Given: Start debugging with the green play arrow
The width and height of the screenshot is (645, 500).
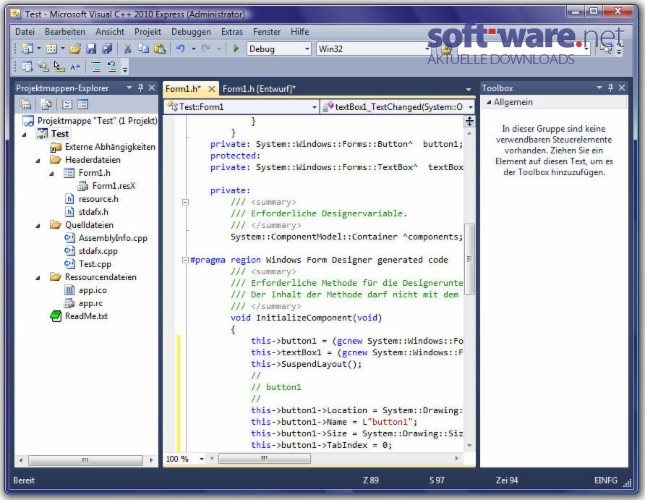Looking at the screenshot, I should 236,49.
